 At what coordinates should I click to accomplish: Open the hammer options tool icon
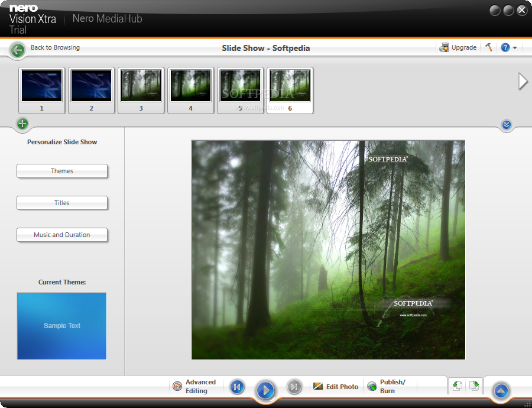pos(489,47)
